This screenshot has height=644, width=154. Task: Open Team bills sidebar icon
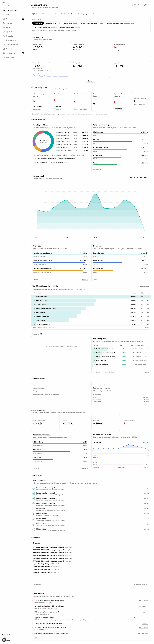click(x=4, y=36)
